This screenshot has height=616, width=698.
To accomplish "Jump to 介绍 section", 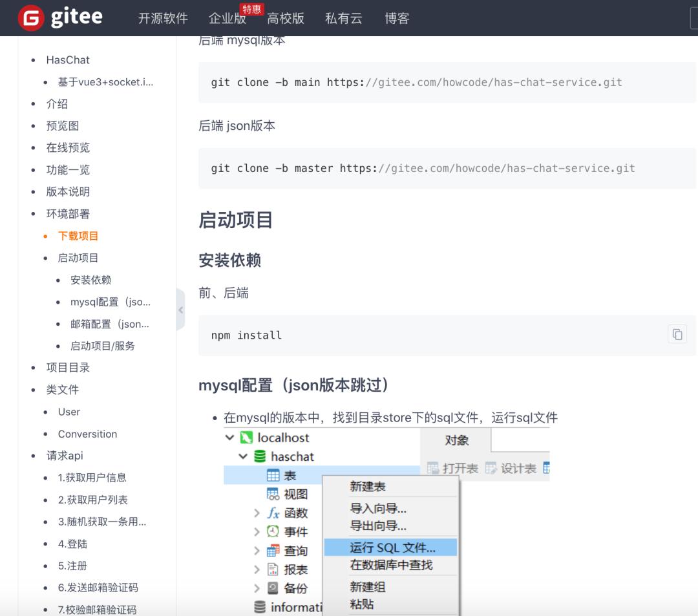I will tap(57, 103).
